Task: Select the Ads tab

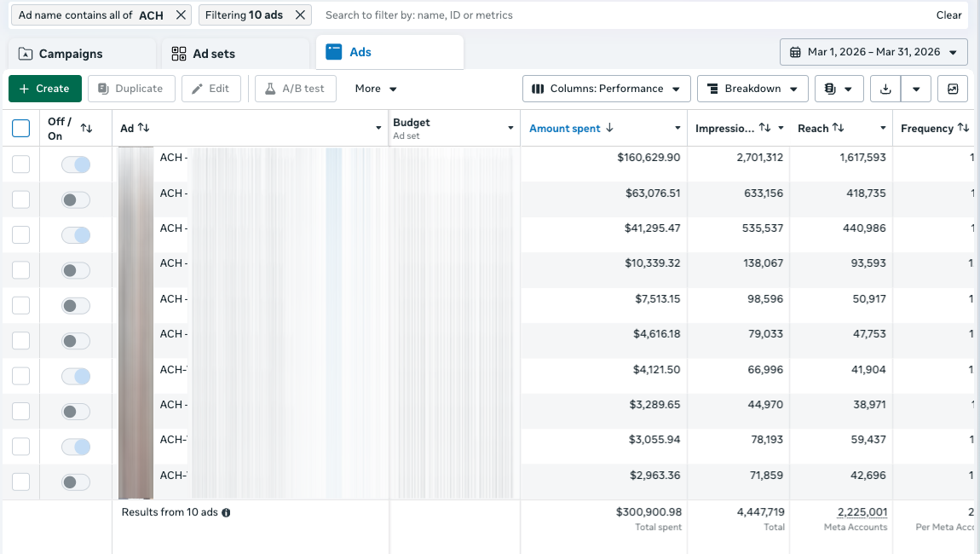Action: click(390, 52)
